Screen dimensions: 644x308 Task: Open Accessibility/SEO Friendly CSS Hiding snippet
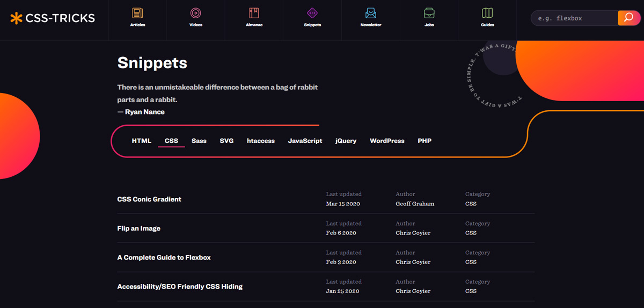180,286
